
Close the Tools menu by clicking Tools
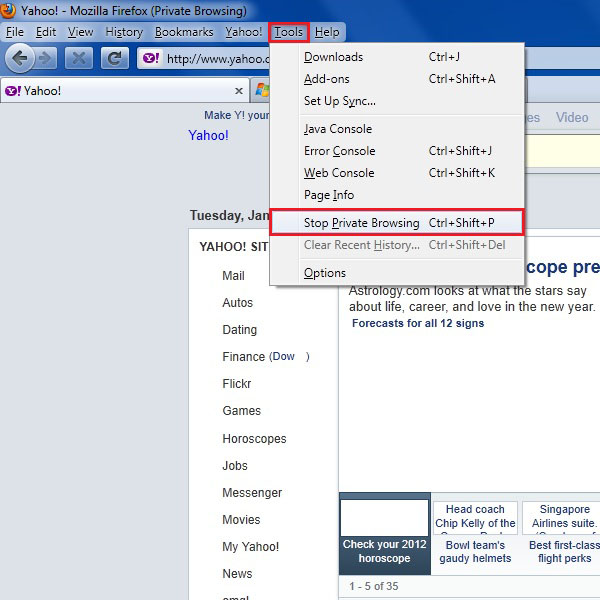click(289, 32)
